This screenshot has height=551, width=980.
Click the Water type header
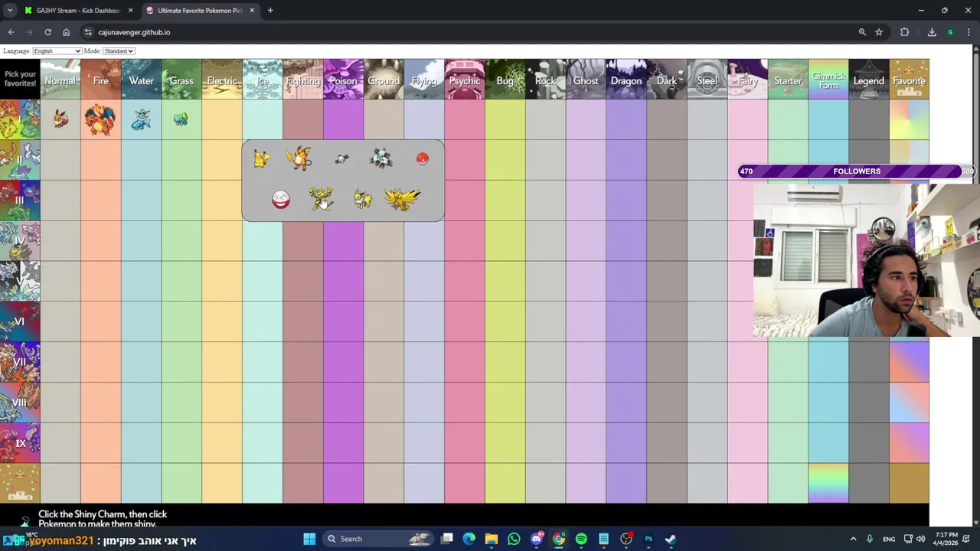[x=142, y=80]
